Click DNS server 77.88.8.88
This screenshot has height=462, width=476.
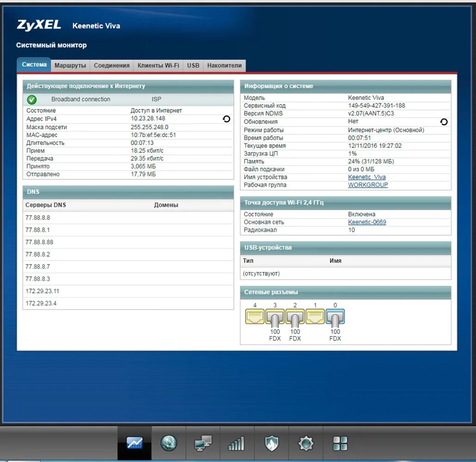pyautogui.click(x=39, y=242)
